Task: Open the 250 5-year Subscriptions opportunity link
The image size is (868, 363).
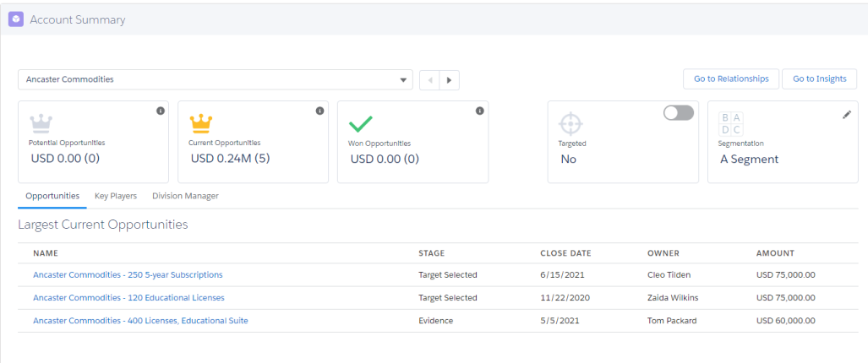Action: (x=128, y=274)
